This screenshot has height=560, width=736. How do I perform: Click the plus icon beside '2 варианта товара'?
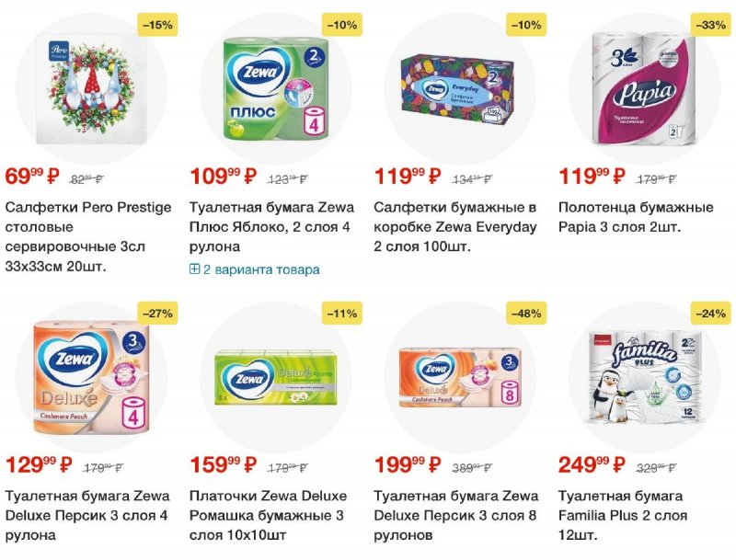(194, 269)
